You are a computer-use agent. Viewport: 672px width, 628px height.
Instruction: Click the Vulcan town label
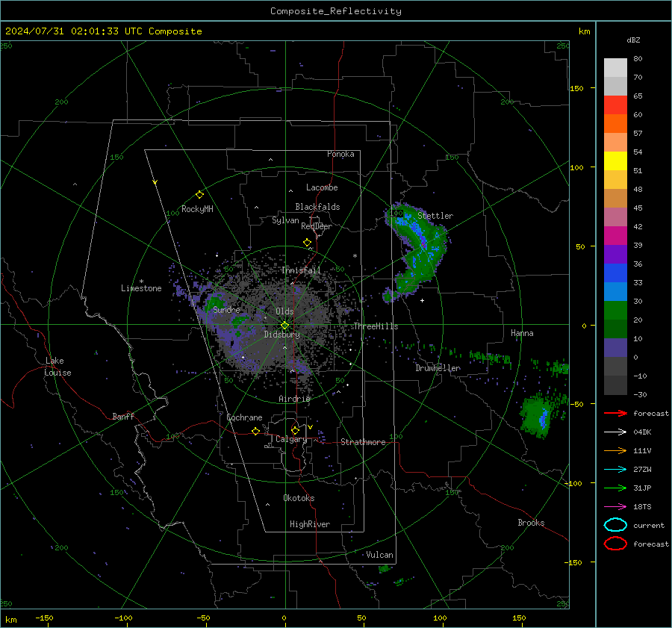pyautogui.click(x=380, y=555)
